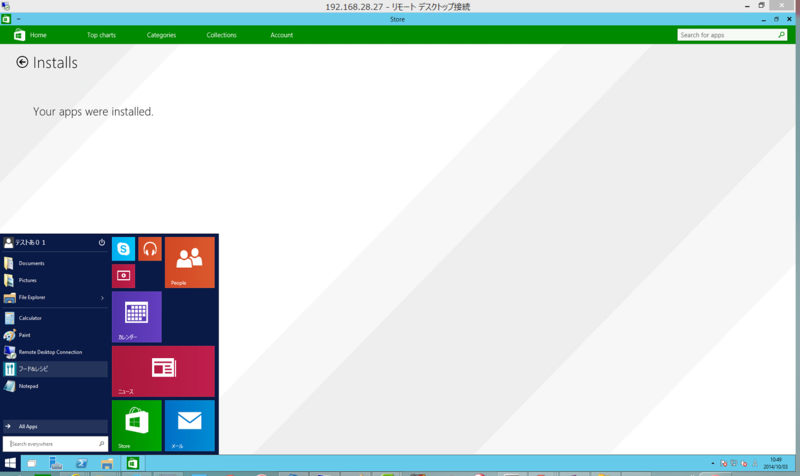Image resolution: width=800 pixels, height=476 pixels.
Task: Click Store app icon in Store title bar
Action: [x=6, y=19]
